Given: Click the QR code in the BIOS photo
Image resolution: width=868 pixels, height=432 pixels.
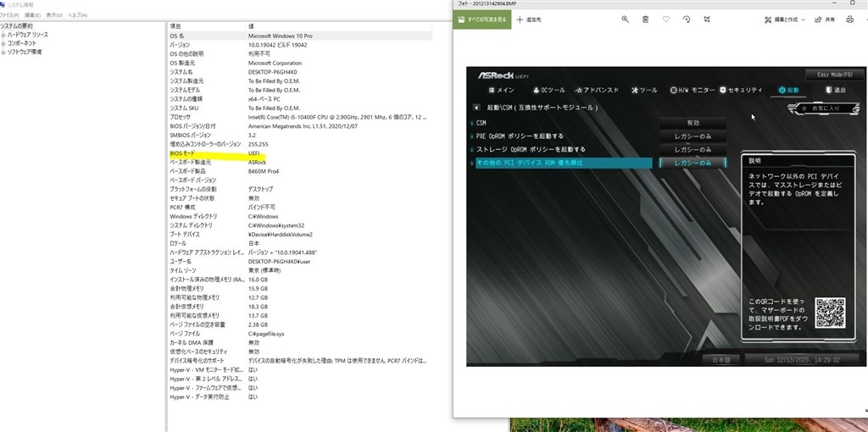Looking at the screenshot, I should [830, 313].
